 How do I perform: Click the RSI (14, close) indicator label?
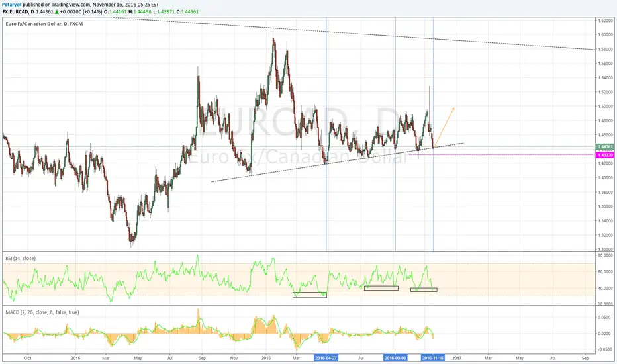pos(21,259)
